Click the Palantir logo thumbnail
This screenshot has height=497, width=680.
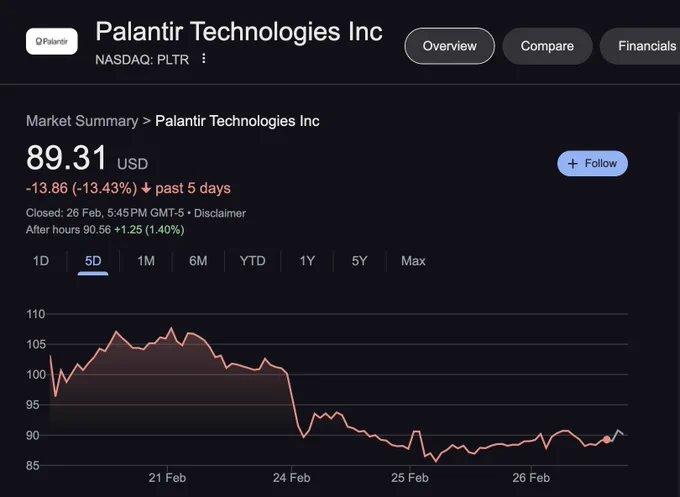52,42
